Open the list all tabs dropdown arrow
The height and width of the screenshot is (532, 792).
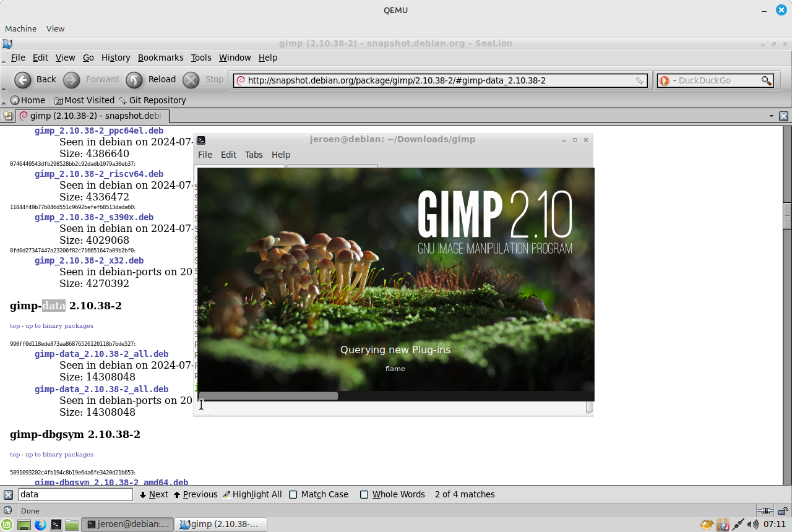[772, 116]
